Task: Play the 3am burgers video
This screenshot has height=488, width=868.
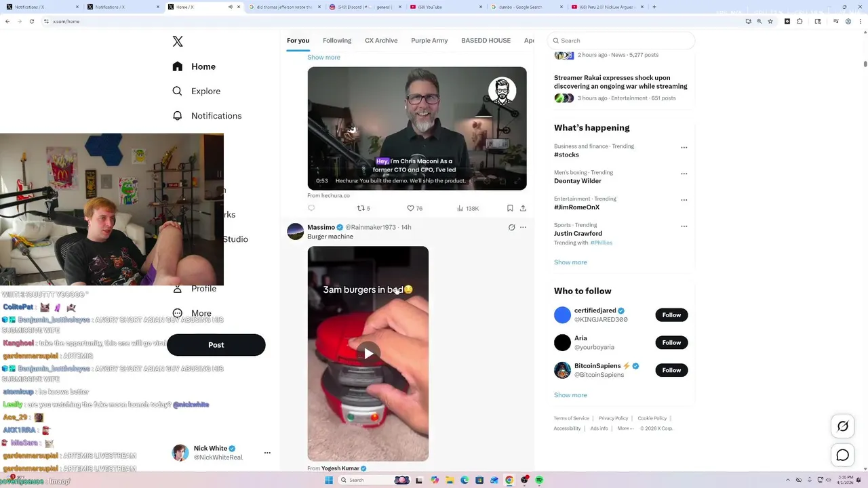Action: (x=368, y=353)
